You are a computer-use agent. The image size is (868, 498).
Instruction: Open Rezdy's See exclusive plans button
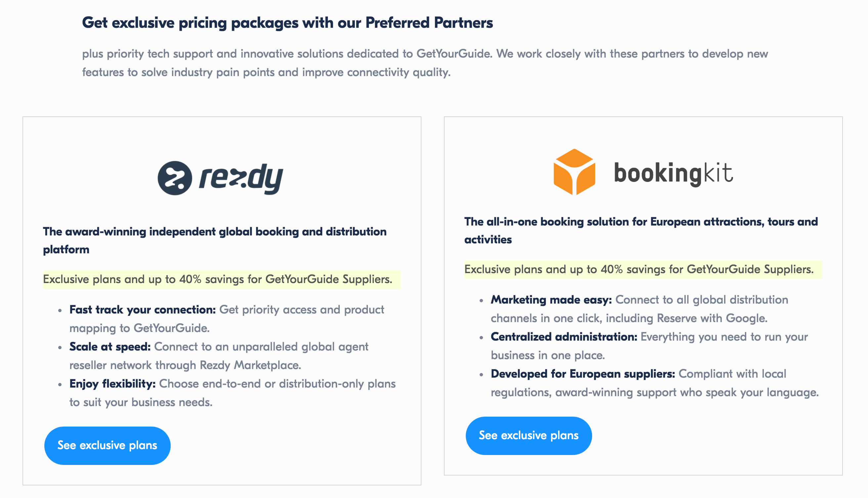[108, 445]
